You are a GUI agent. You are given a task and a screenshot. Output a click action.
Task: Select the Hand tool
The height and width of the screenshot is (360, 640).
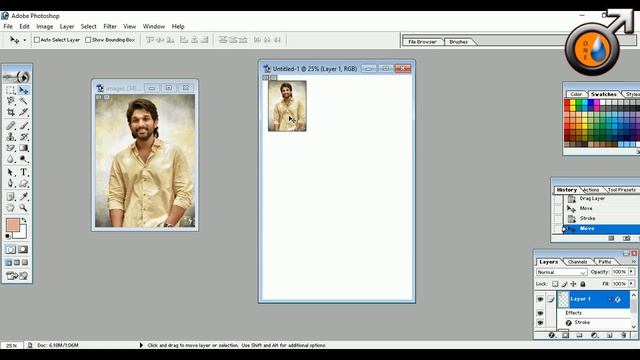pyautogui.click(x=11, y=208)
